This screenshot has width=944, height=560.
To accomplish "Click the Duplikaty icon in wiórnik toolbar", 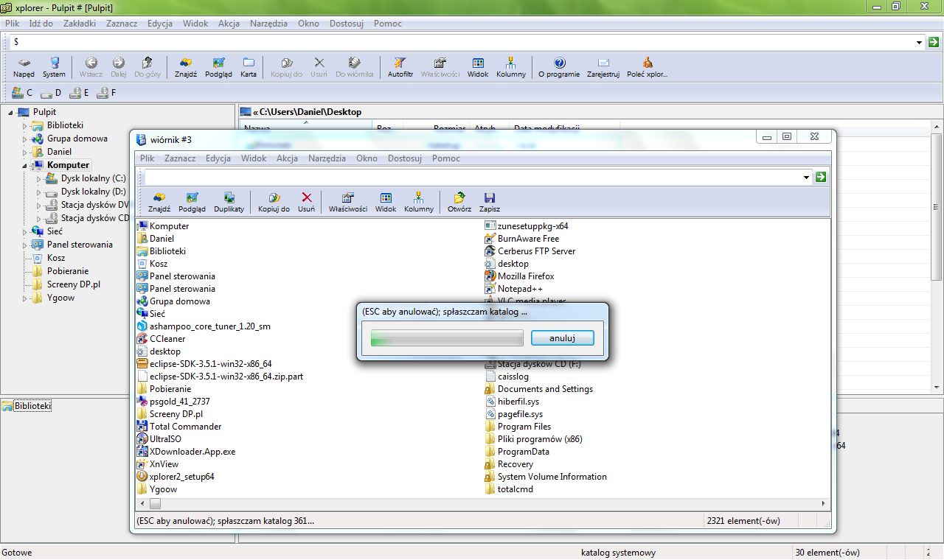I will pyautogui.click(x=229, y=203).
